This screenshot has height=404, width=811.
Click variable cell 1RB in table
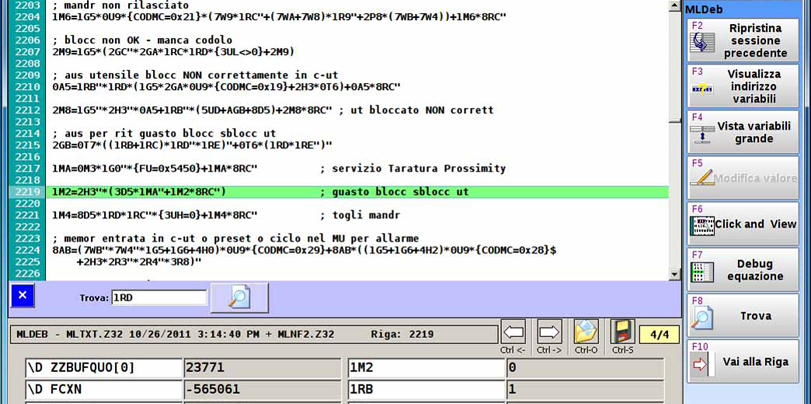427,389
